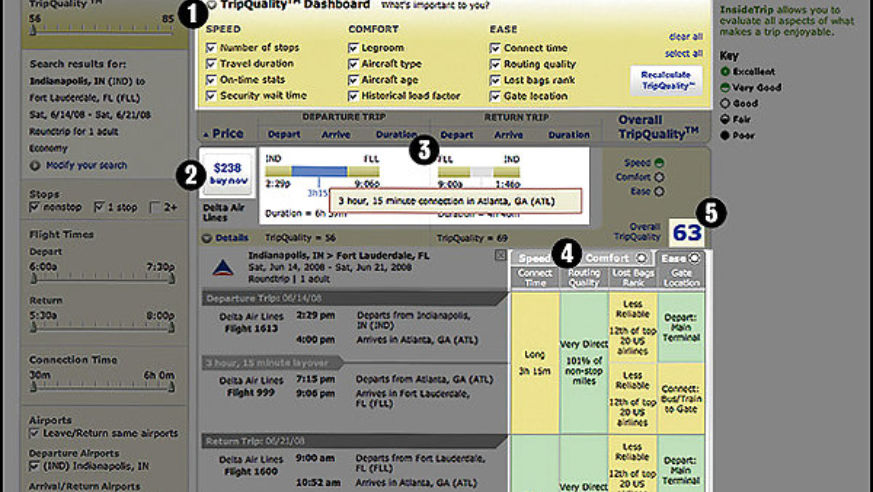Switch to the Comfort tab
The height and width of the screenshot is (492, 873).
[x=615, y=258]
